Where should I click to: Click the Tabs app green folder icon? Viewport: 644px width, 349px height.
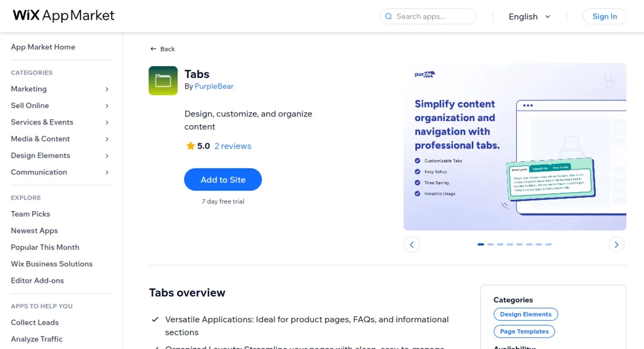click(x=163, y=81)
